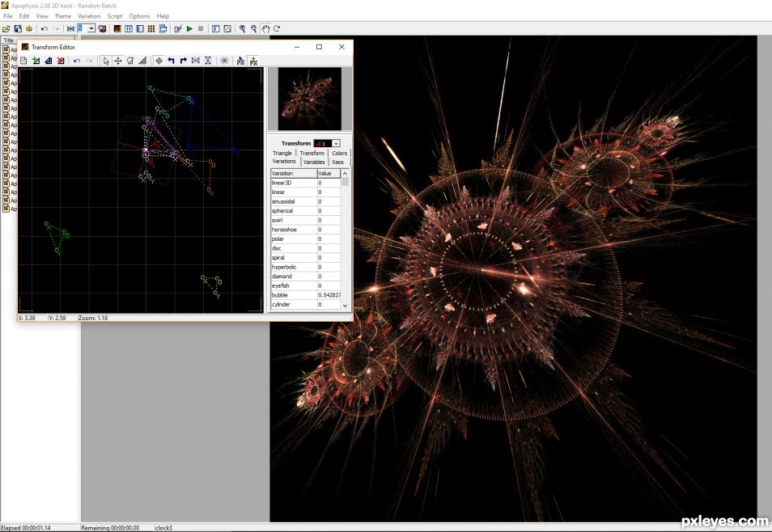Click the Value column header
772x532 pixels.
[329, 174]
